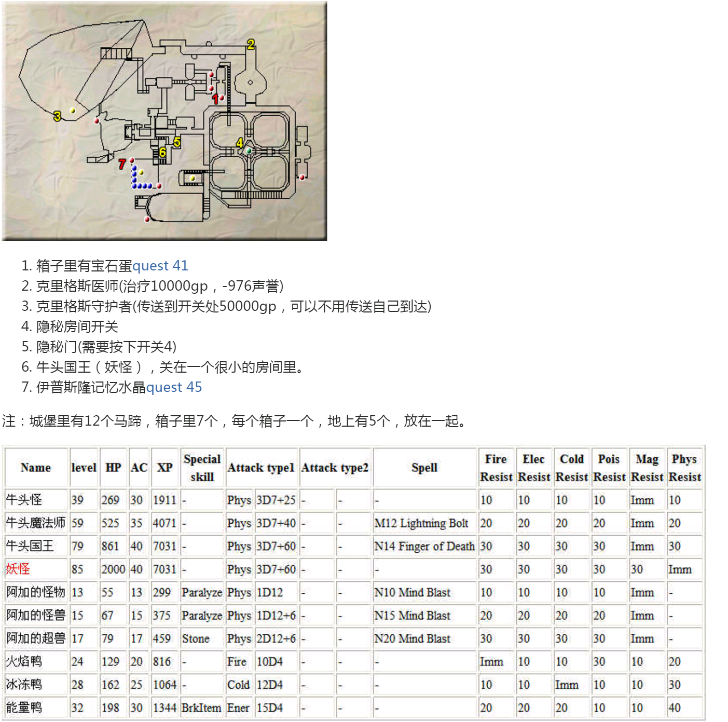Viewport: 728px width, 722px height.
Task: Select the N10 Mind Blast cell
Action: click(x=424, y=592)
